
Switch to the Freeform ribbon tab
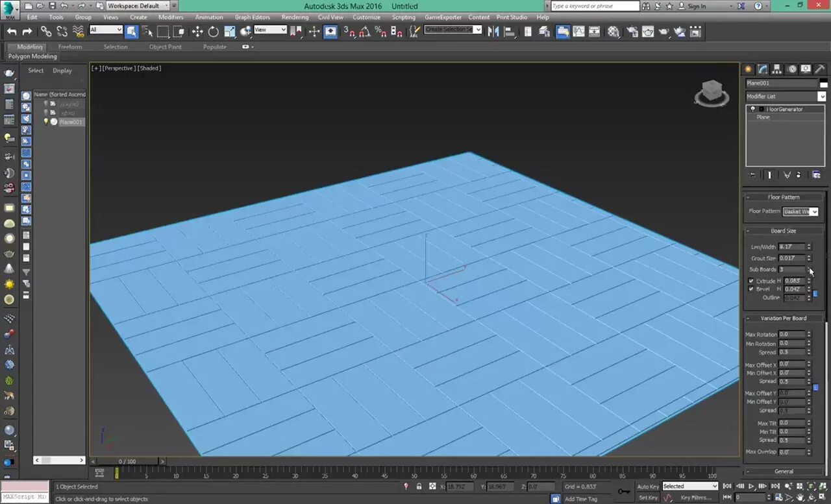(70, 47)
